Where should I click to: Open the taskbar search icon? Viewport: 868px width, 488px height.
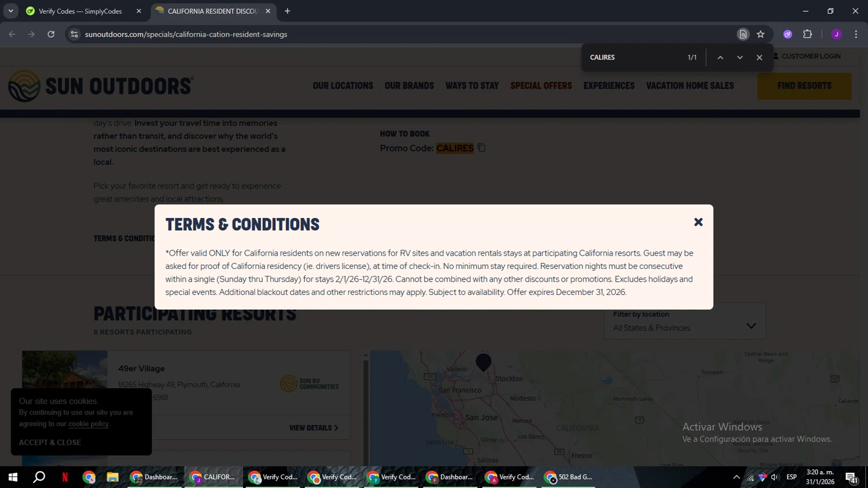pos(39,477)
